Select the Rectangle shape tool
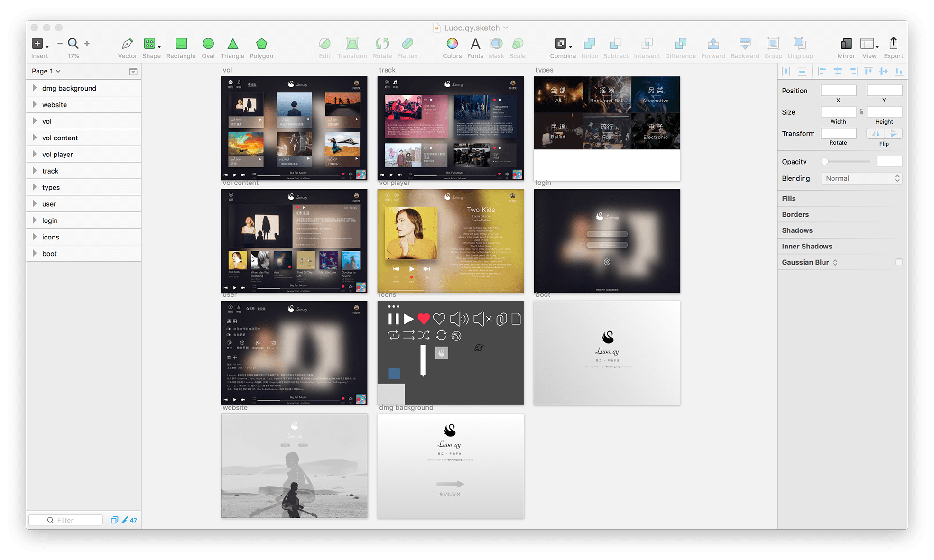The height and width of the screenshot is (560, 934). pos(181,44)
